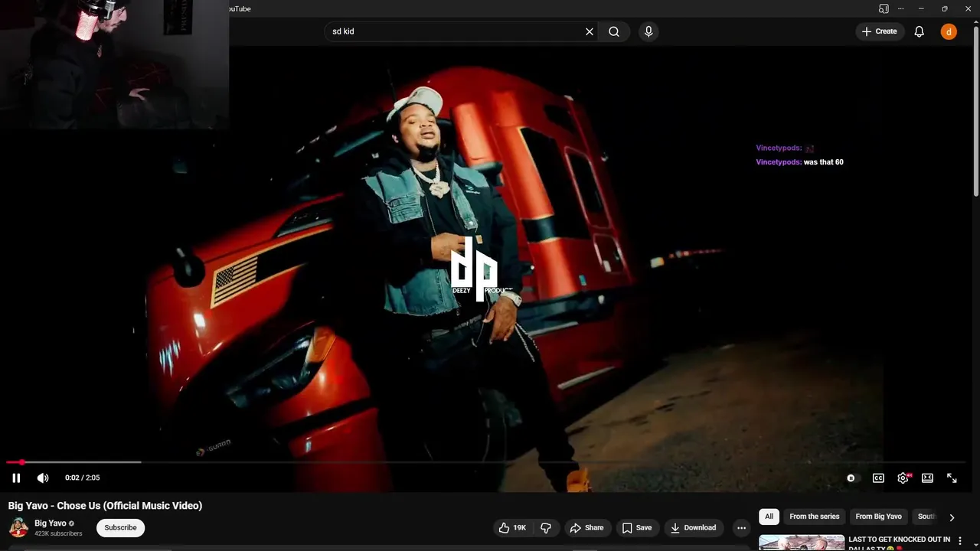Click the video title Big Yavo - Chose Us
Image resolution: width=980 pixels, height=551 pixels.
coord(106,506)
